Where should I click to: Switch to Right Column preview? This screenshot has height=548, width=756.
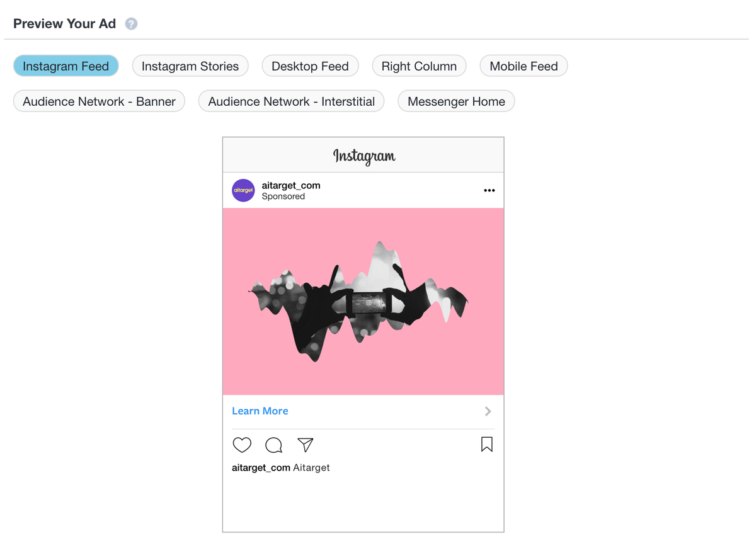pos(419,66)
